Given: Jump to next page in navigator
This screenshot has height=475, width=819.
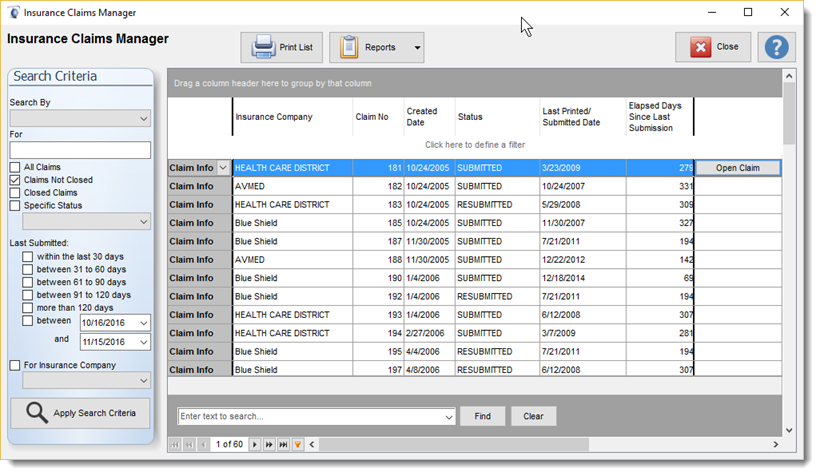Looking at the screenshot, I should point(269,445).
